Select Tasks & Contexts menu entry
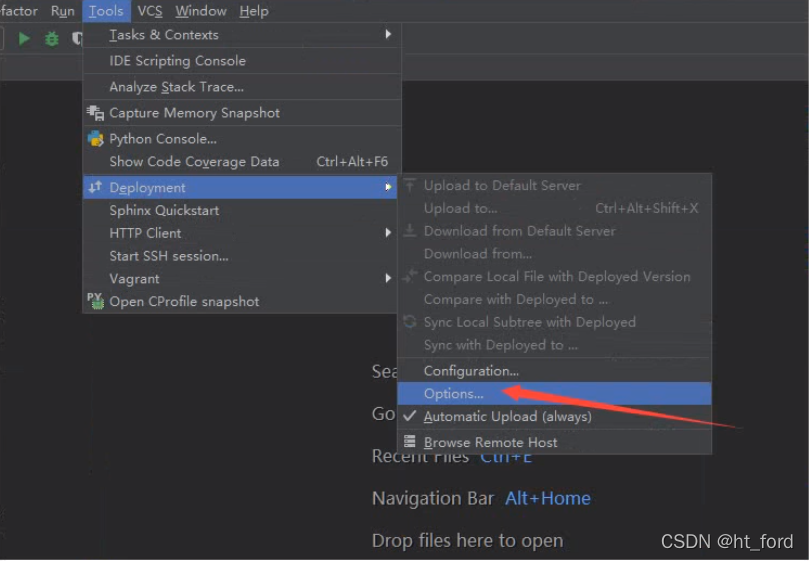 point(242,35)
